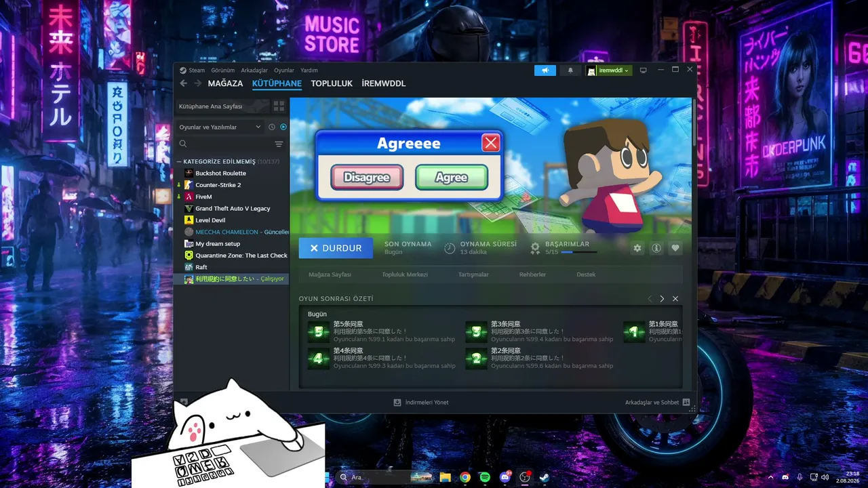Open game settings gear icon
Viewport: 868px width, 488px height.
pos(637,248)
